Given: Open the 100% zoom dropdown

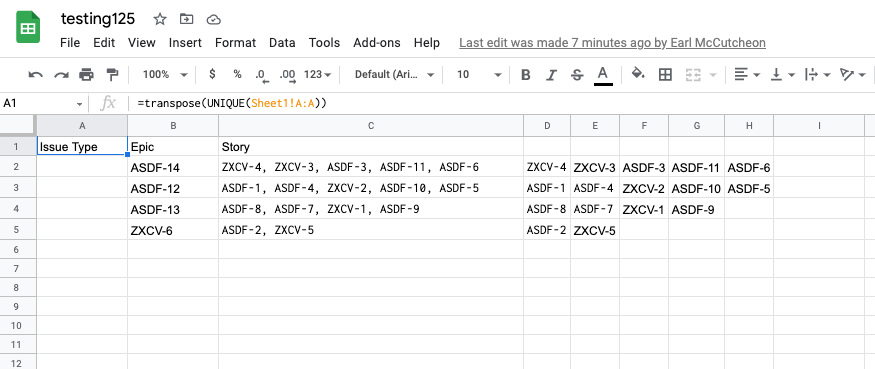Looking at the screenshot, I should click(x=165, y=74).
